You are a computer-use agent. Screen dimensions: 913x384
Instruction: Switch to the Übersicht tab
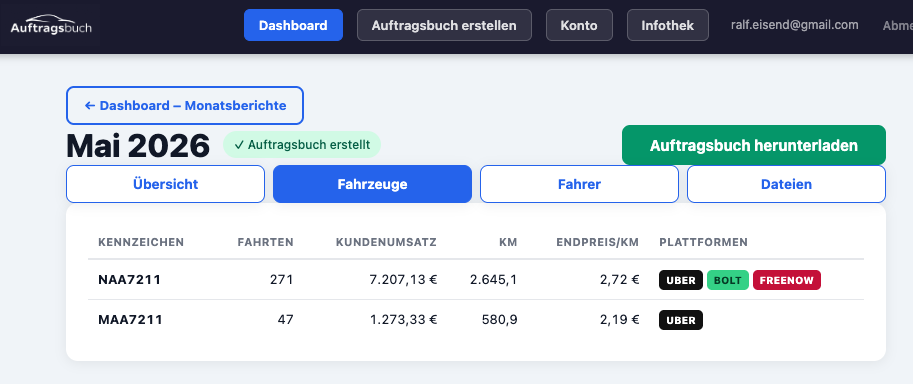pyautogui.click(x=165, y=184)
